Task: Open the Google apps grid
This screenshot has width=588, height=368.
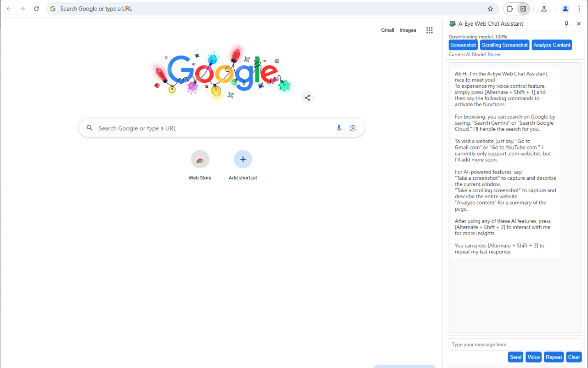Action: tap(430, 30)
